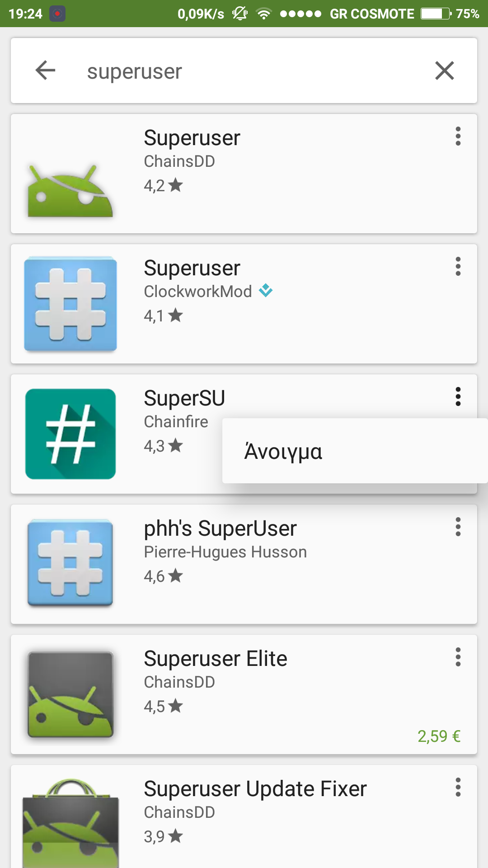
Task: Open options menu for ClockworkMod Superuser
Action: tap(458, 266)
